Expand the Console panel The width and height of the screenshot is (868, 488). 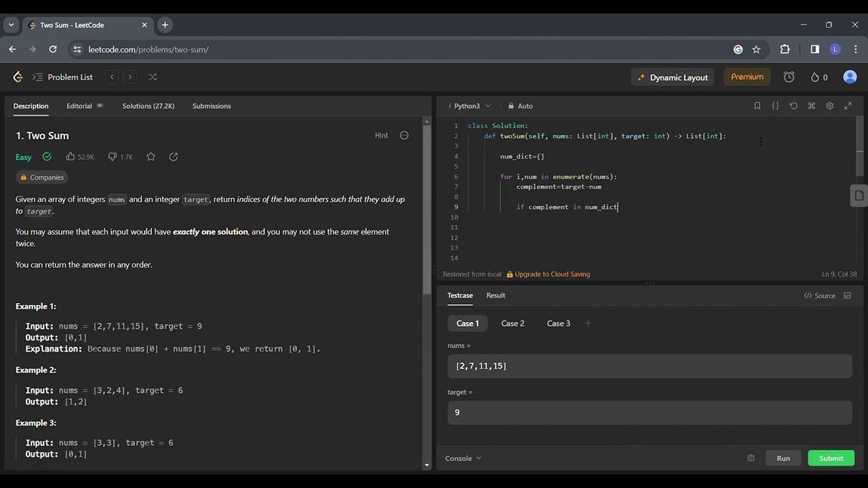463,458
